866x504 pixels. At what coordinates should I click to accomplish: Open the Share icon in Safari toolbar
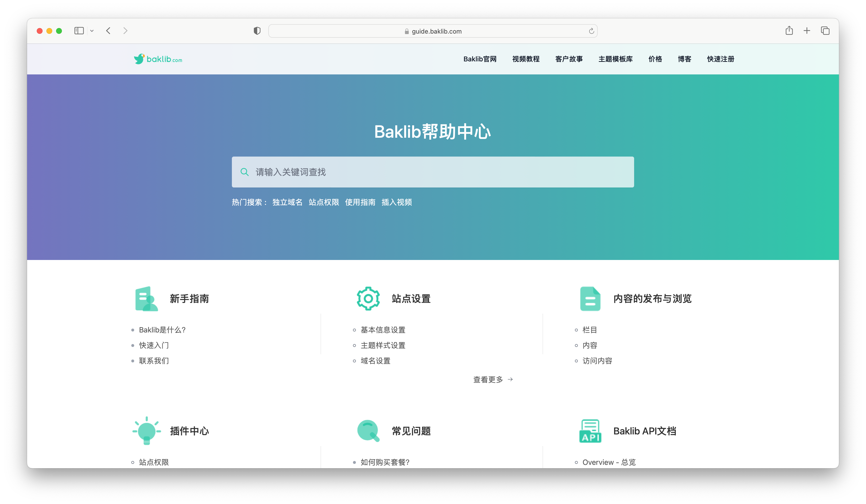pyautogui.click(x=789, y=30)
